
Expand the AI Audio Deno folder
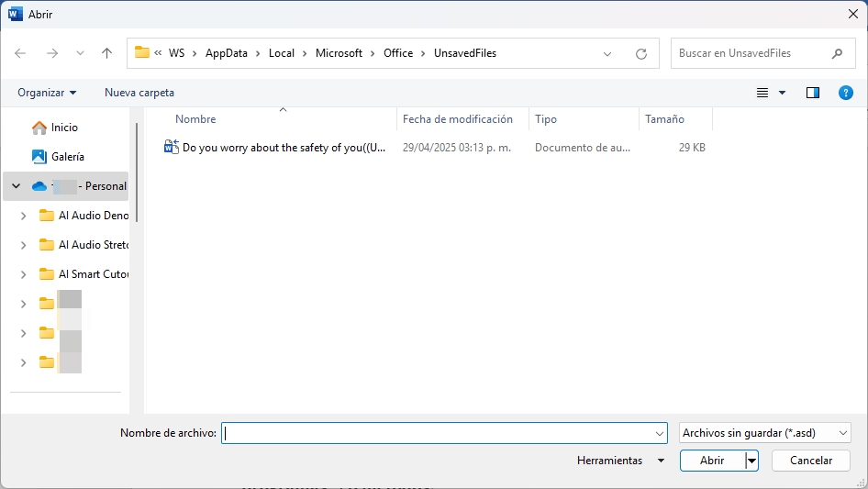(23, 216)
